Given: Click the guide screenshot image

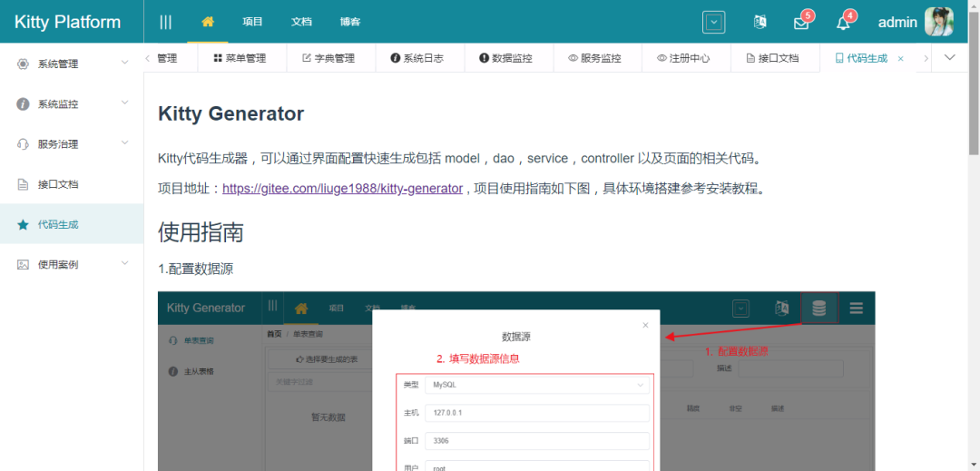Looking at the screenshot, I should (516, 381).
